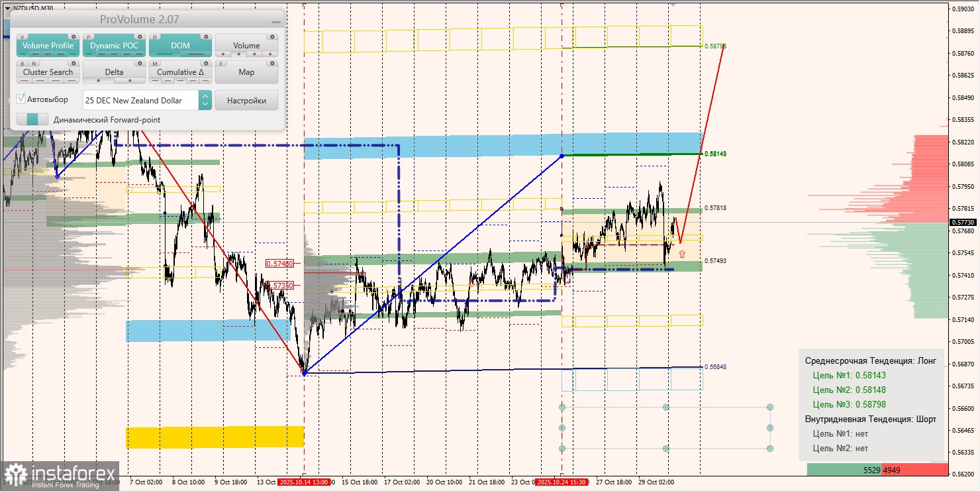This screenshot has width=980, height=491.
Task: Enable the Map module button
Action: [x=246, y=72]
